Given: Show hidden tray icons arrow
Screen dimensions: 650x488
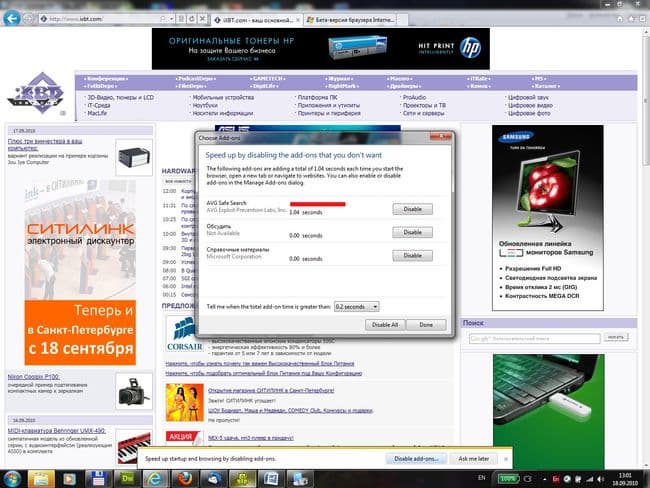Looking at the screenshot, I should [544, 479].
